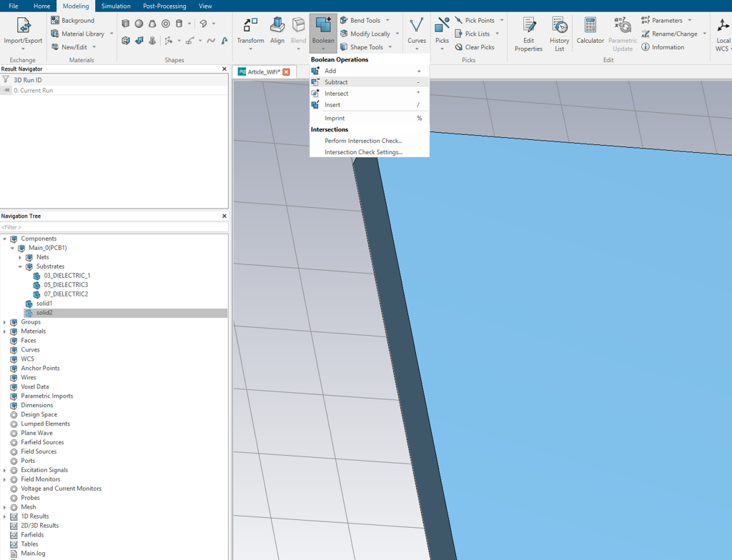Click the Navigation Tree filter field
The image size is (732, 560).
pos(114,227)
